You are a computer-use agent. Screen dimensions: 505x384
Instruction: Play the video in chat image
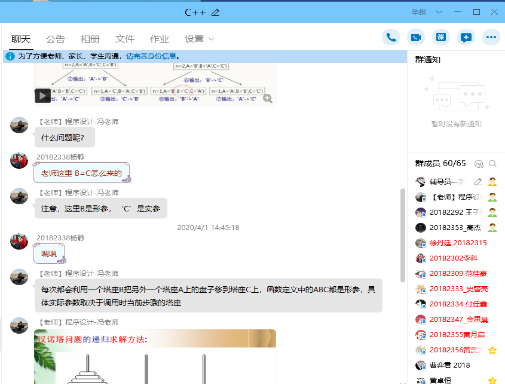tap(43, 96)
